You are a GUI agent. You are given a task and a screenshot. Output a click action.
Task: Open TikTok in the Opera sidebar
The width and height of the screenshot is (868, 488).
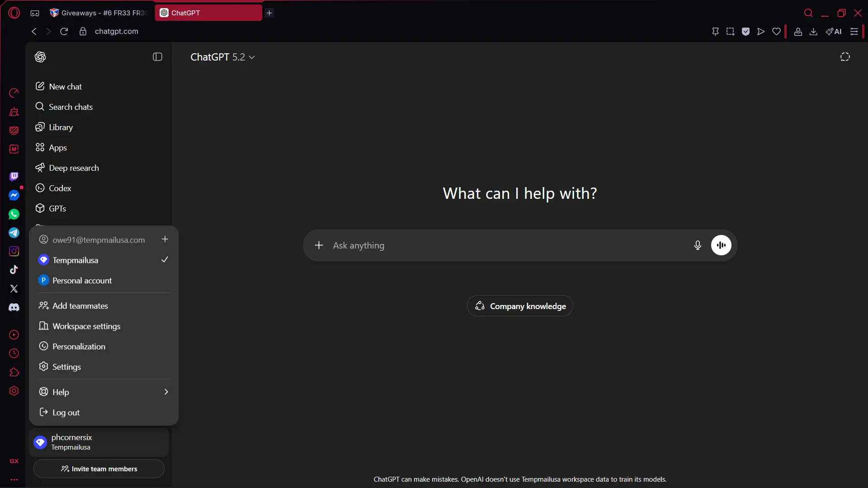(14, 270)
